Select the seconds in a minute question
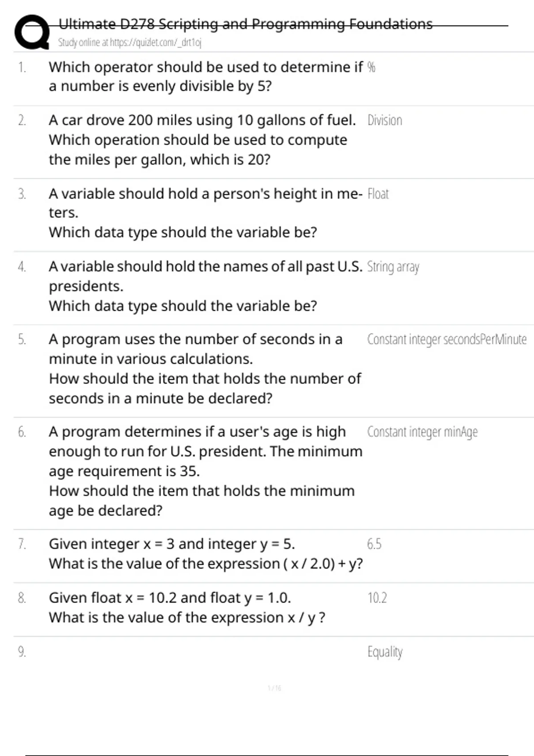This screenshot has height=756, width=534. (205, 369)
